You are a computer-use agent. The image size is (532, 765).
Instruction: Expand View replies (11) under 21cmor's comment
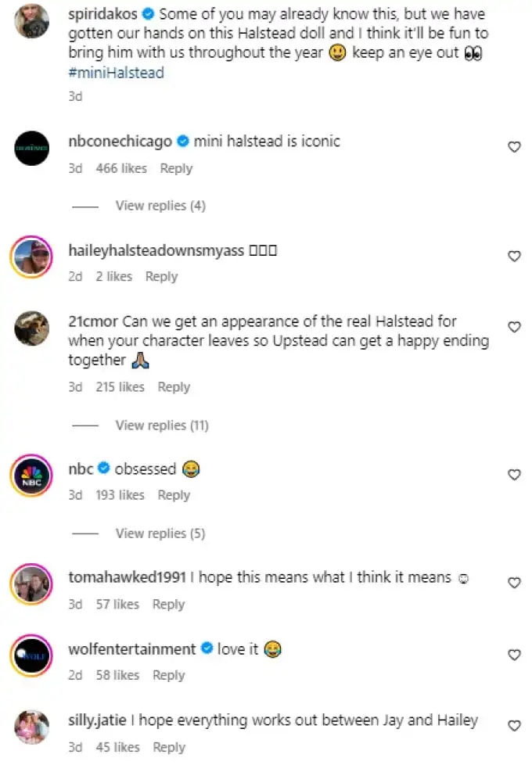162,426
